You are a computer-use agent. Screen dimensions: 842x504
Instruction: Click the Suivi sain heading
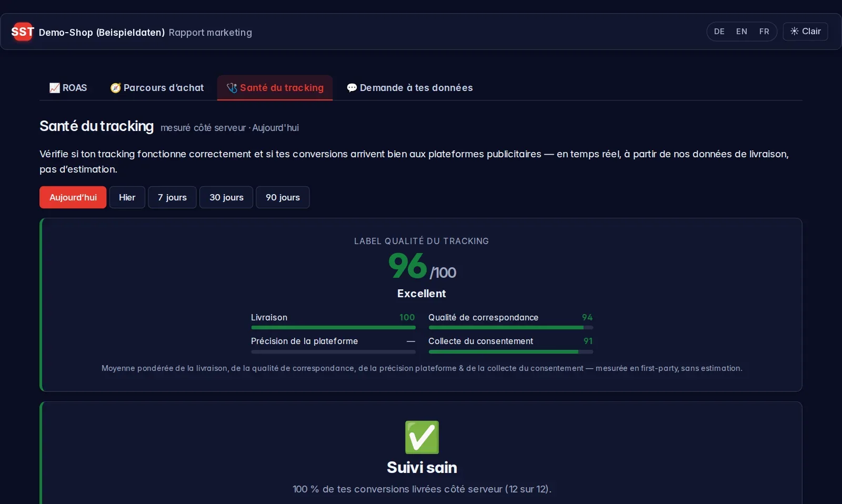point(422,467)
